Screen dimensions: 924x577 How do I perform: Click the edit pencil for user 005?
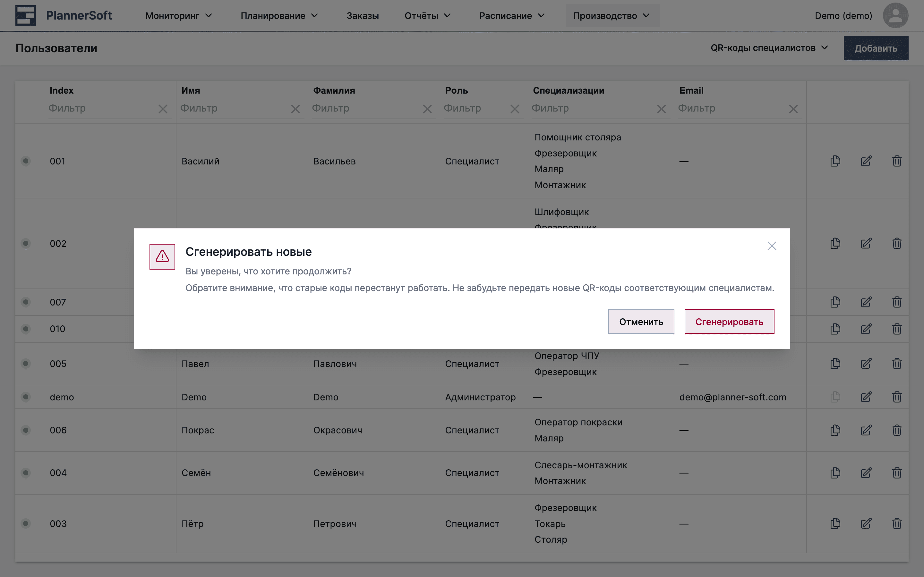click(866, 364)
